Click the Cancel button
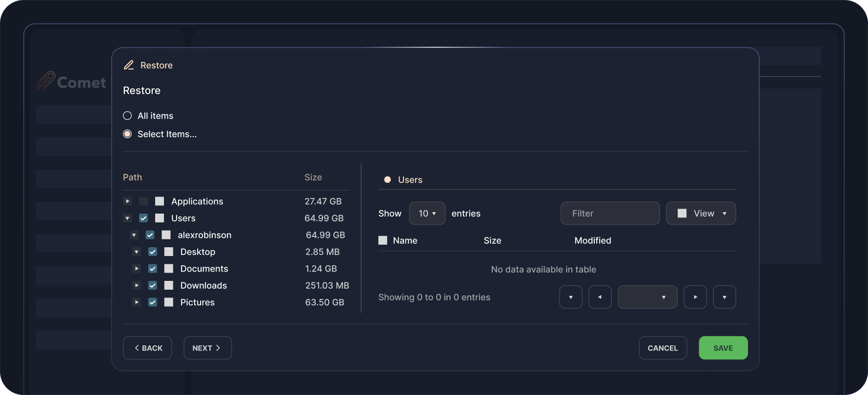 tap(663, 348)
